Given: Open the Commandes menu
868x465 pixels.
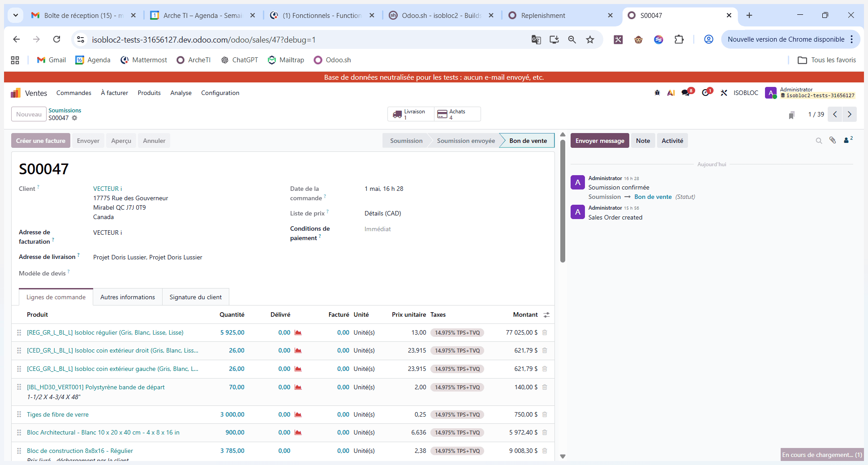Looking at the screenshot, I should click(74, 93).
